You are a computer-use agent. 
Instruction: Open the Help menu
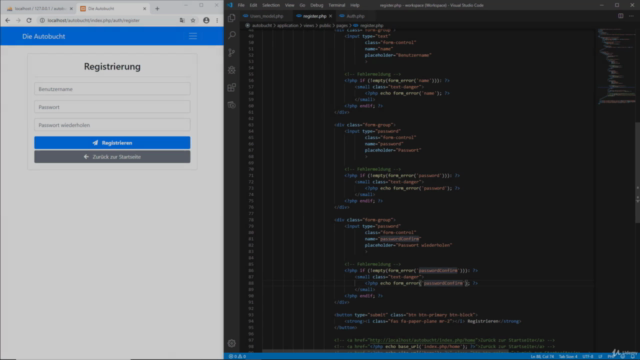tap(355, 5)
